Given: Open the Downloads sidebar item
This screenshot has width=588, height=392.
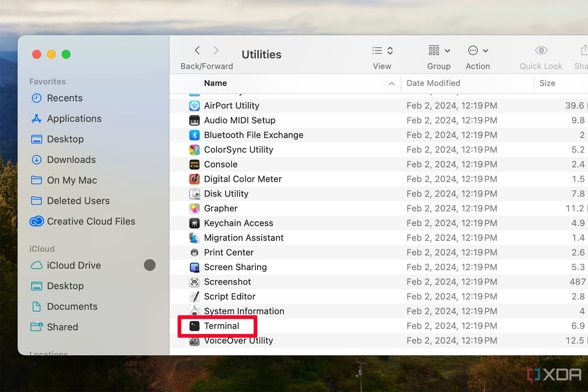Looking at the screenshot, I should (x=63, y=160).
